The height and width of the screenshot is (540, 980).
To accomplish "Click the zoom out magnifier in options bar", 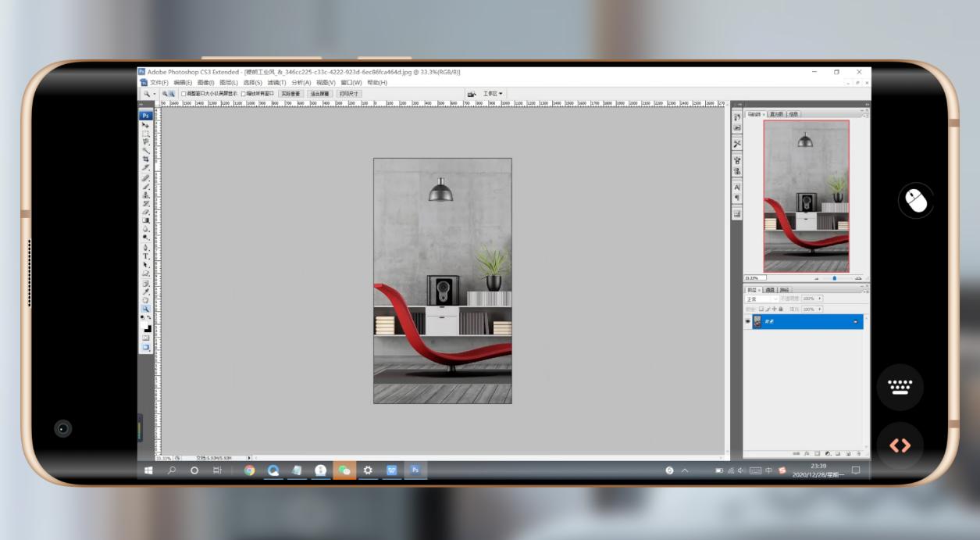I will point(172,94).
